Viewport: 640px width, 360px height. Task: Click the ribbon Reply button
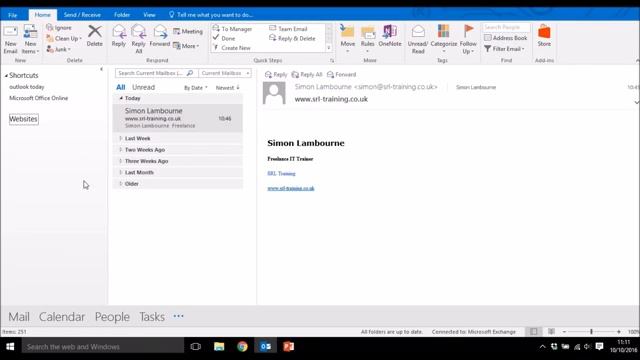(x=119, y=36)
